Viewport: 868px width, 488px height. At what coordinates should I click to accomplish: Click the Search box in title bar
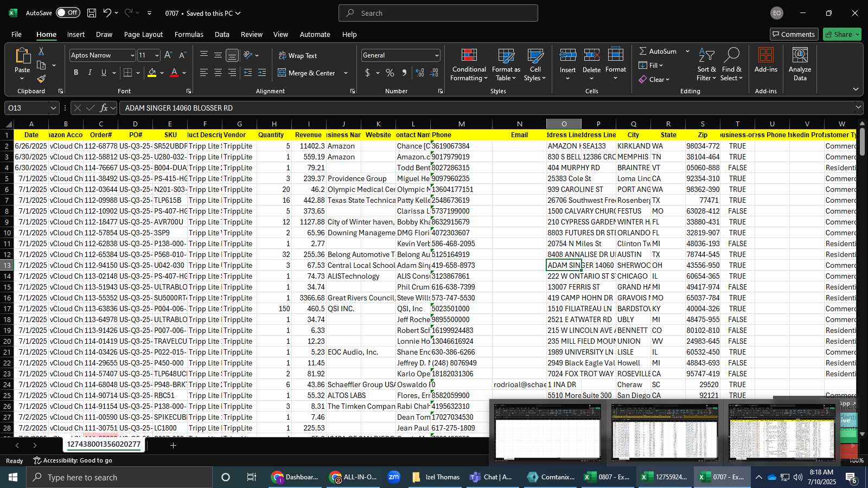coord(438,13)
